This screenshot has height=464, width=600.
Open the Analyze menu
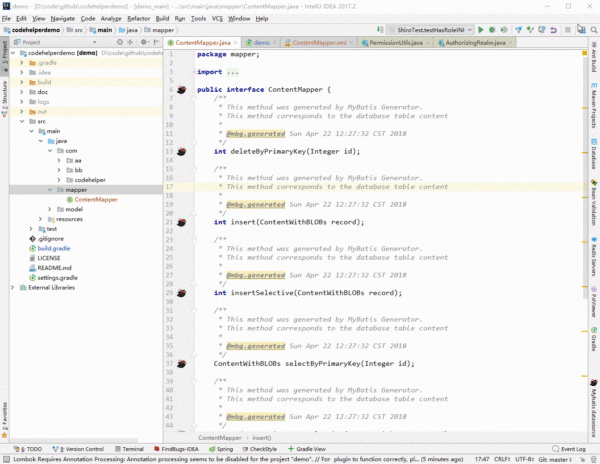point(111,18)
